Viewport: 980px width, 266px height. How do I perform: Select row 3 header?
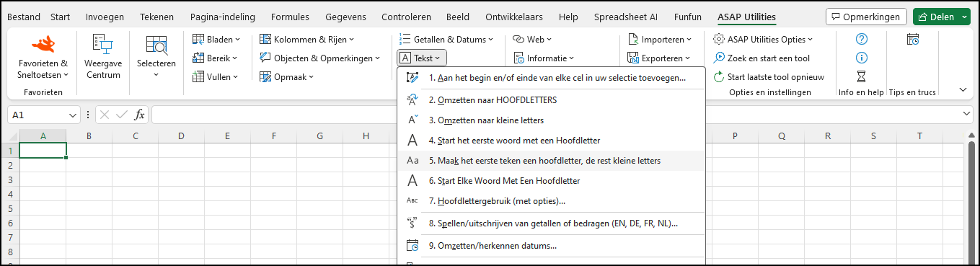coord(11,179)
